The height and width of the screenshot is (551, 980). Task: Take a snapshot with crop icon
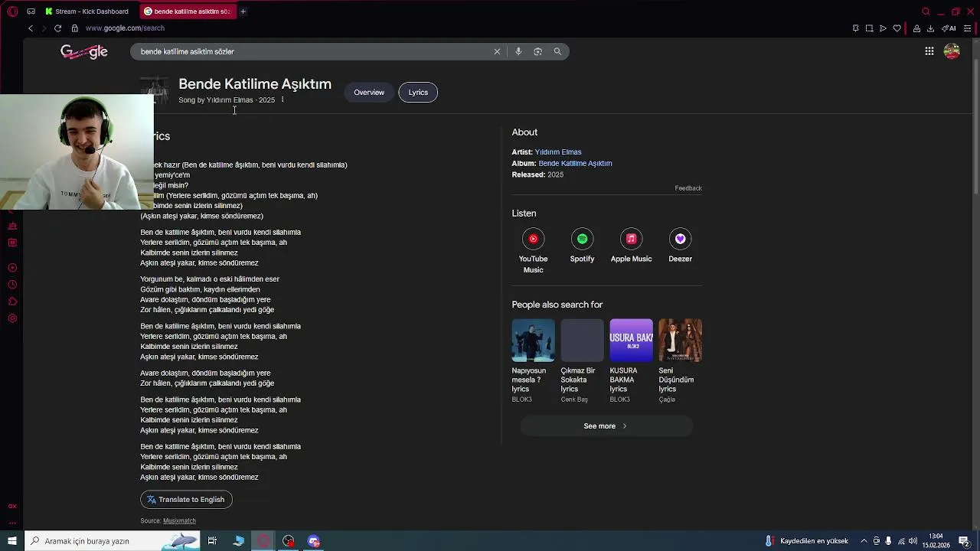(869, 28)
